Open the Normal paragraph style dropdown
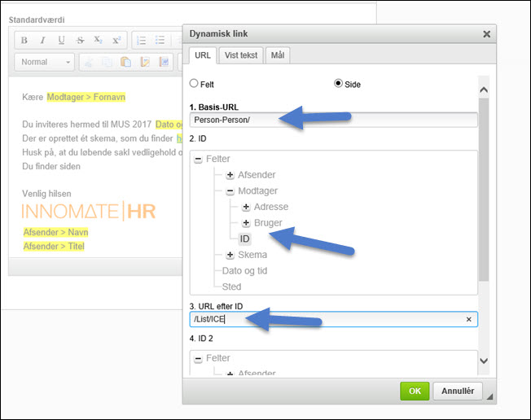 (45, 62)
